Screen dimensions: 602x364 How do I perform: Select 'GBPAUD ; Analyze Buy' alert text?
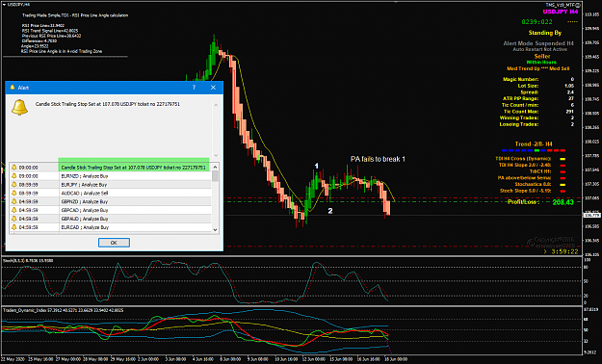tap(85, 219)
